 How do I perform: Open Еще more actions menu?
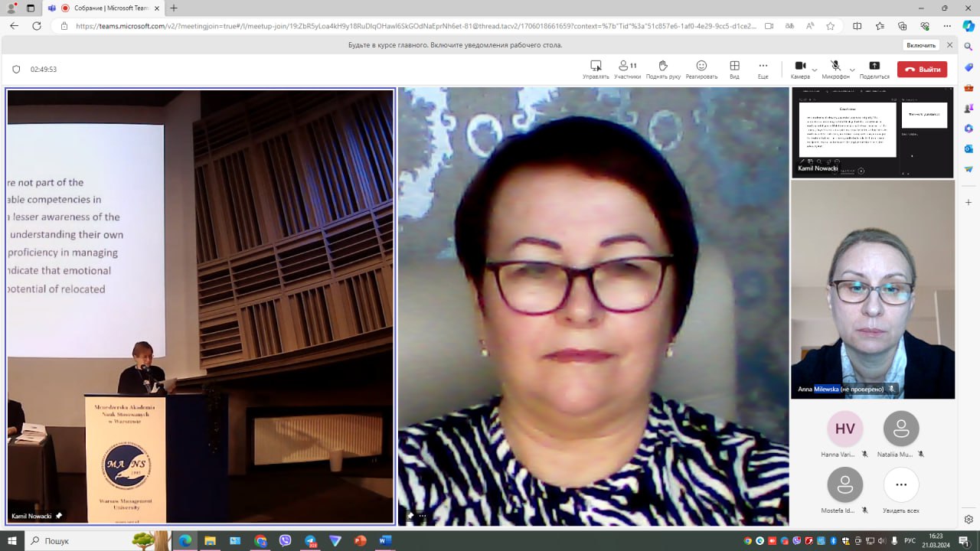click(763, 69)
